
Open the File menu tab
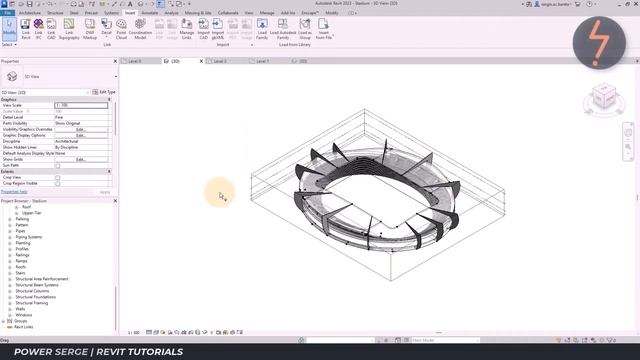7,13
